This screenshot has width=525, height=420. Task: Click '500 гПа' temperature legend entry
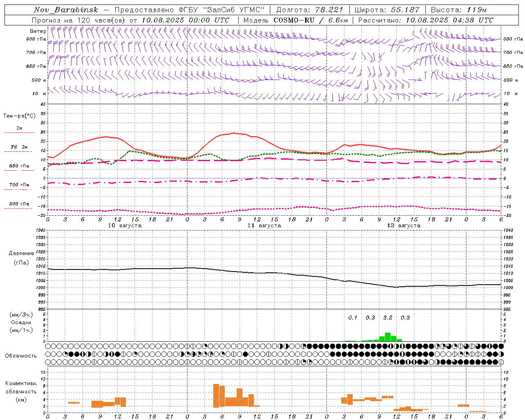(x=19, y=204)
